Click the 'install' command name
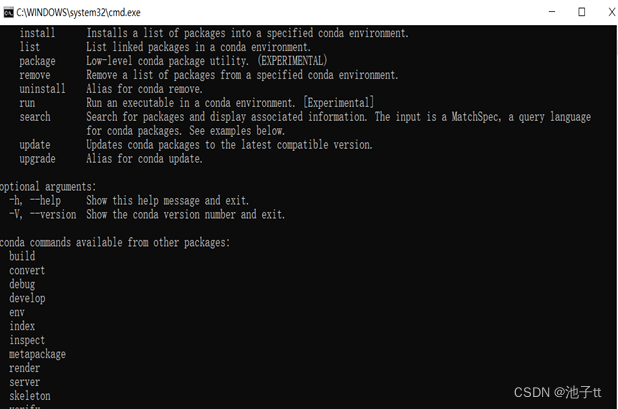 (x=37, y=33)
